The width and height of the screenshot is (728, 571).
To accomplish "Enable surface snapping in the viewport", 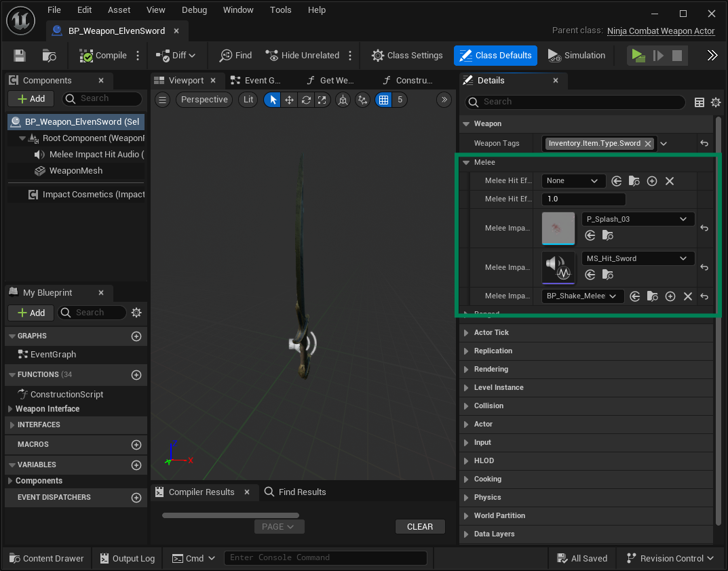I will pyautogui.click(x=343, y=100).
